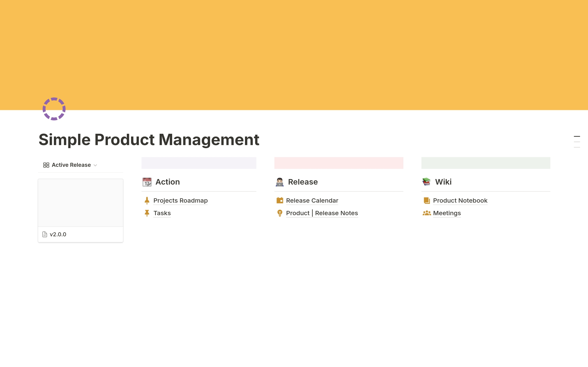Click the people silhouettes icon next to Meetings
This screenshot has height=367, width=588.
point(427,213)
